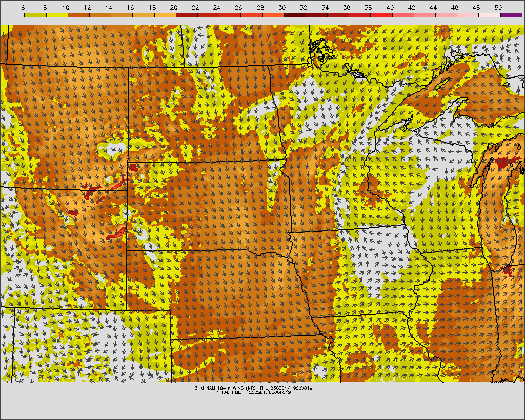The height and width of the screenshot is (420, 525).
Task: Click the legend swatch between 34 and 36
Action: coord(338,15)
